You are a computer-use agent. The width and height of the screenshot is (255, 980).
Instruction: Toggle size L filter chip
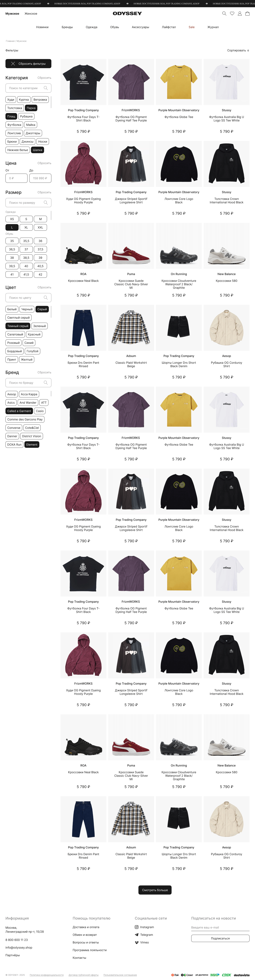coord(12,227)
